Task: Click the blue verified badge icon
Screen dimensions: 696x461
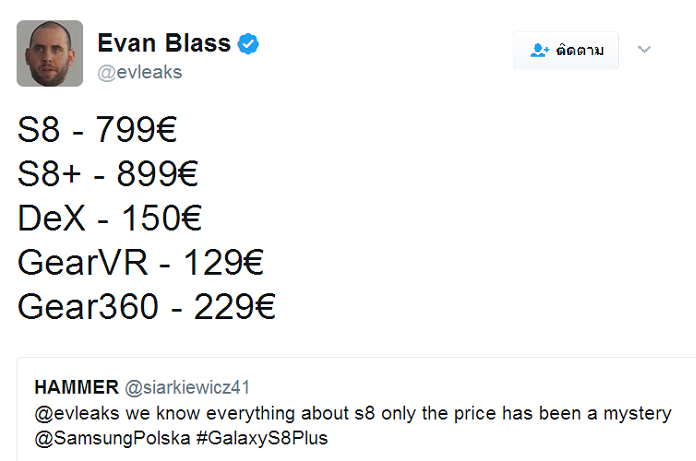Action: pyautogui.click(x=248, y=43)
